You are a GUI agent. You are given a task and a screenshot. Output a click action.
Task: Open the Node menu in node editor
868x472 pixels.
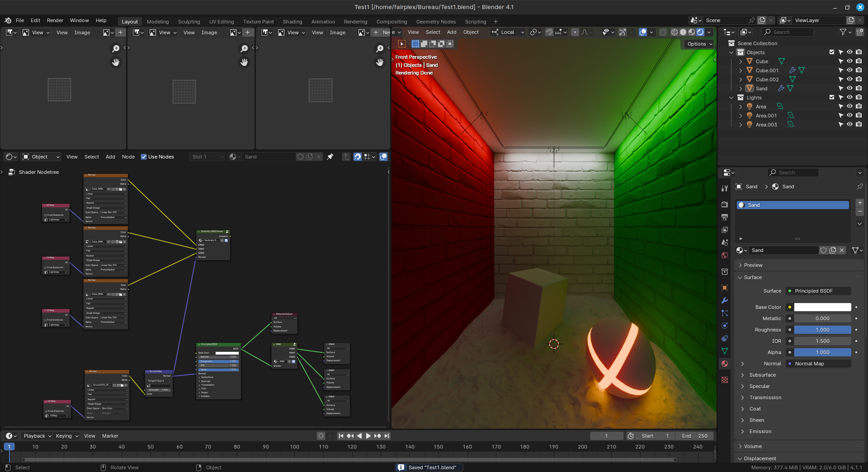click(x=128, y=157)
